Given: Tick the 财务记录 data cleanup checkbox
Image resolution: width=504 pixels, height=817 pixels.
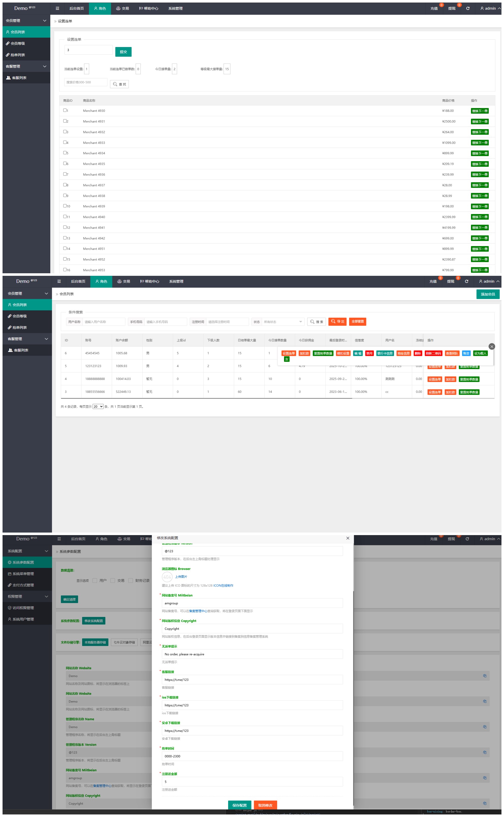Looking at the screenshot, I should click(x=131, y=581).
